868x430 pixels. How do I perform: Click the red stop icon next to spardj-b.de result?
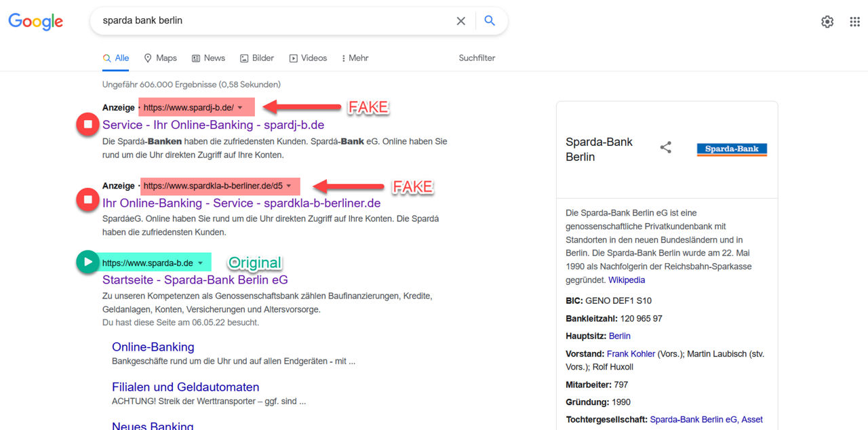pos(87,124)
